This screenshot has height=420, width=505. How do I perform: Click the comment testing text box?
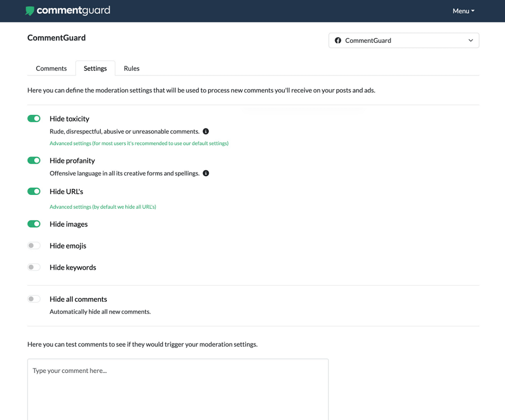[178, 385]
